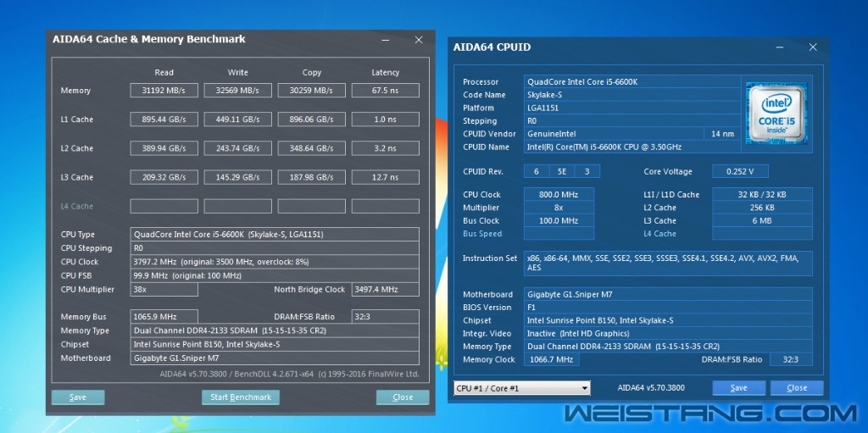This screenshot has width=868, height=433.
Task: Select L2 Cache Latency 3.2 ns
Action: coord(386,148)
